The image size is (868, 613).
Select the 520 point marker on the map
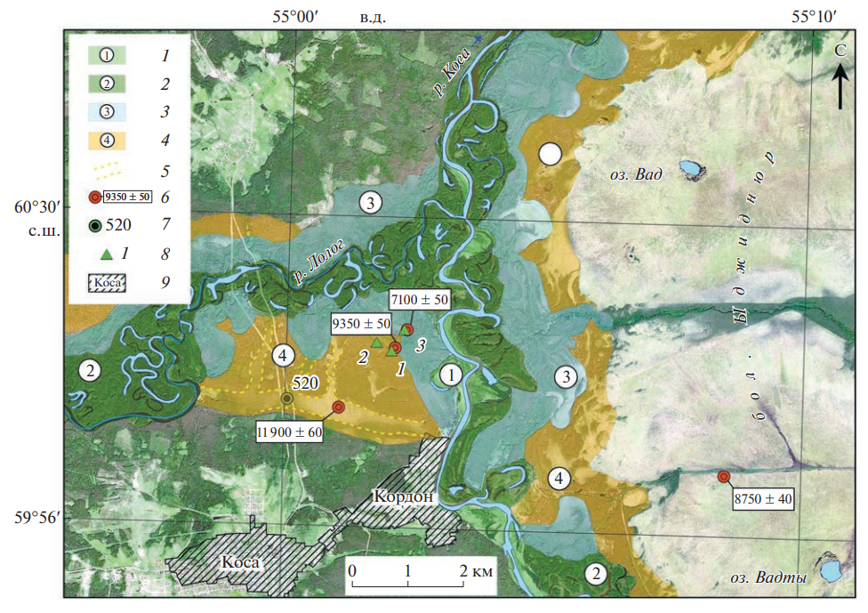(287, 399)
